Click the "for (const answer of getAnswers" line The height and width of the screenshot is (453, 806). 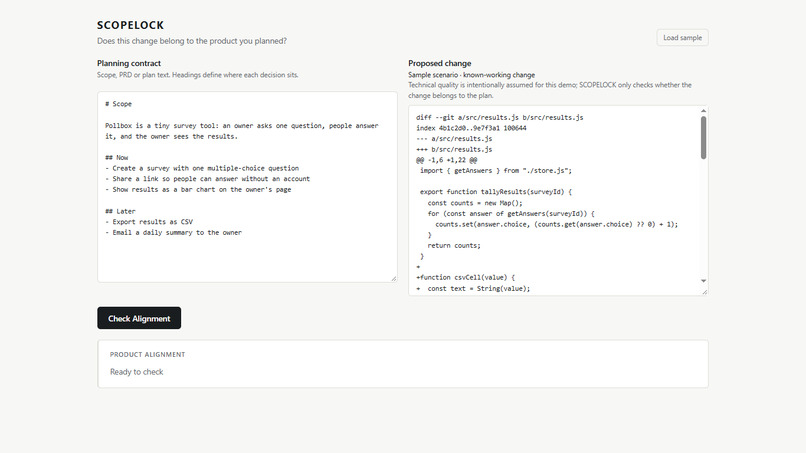pyautogui.click(x=511, y=213)
